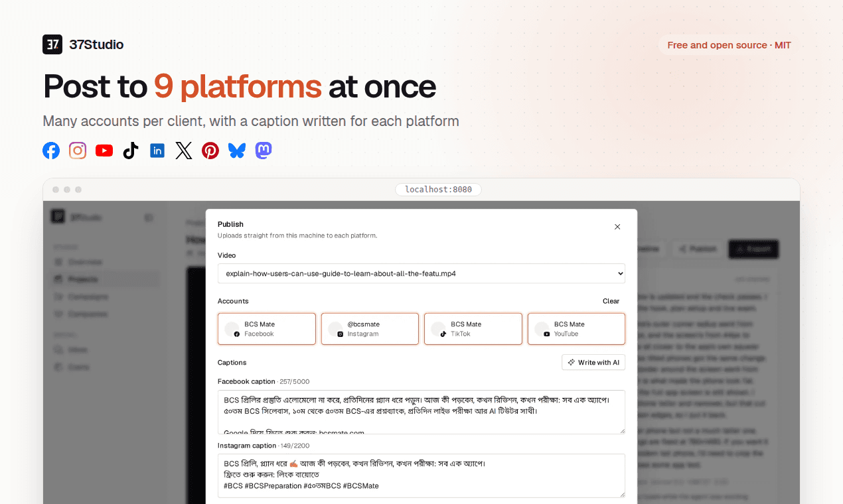Click the Write with AI button
This screenshot has height=504, width=843.
click(x=593, y=363)
